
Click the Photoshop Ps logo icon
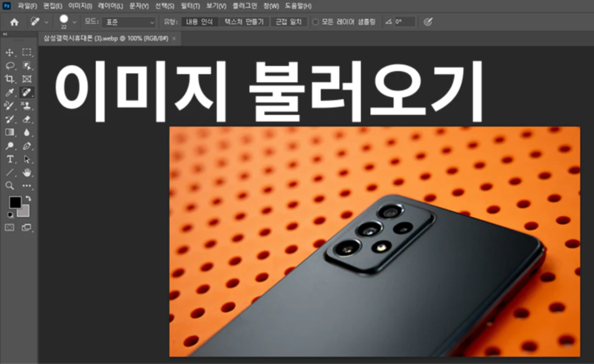point(7,5)
